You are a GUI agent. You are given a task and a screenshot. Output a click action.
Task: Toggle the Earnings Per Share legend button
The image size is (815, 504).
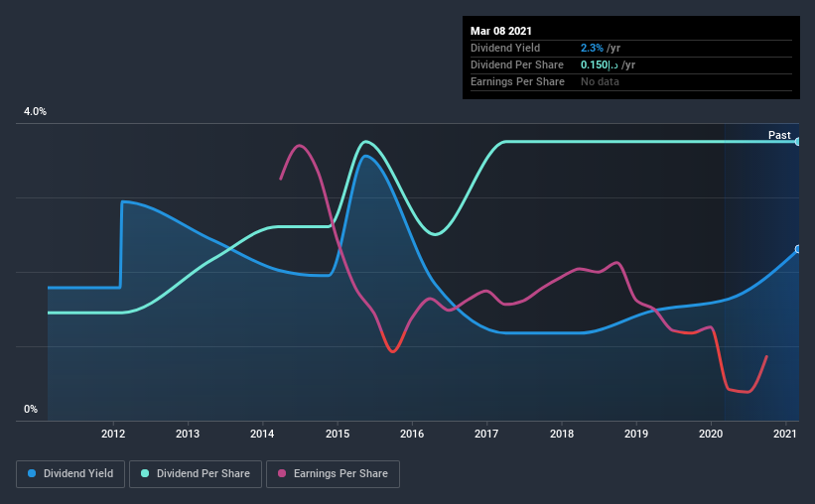point(334,474)
